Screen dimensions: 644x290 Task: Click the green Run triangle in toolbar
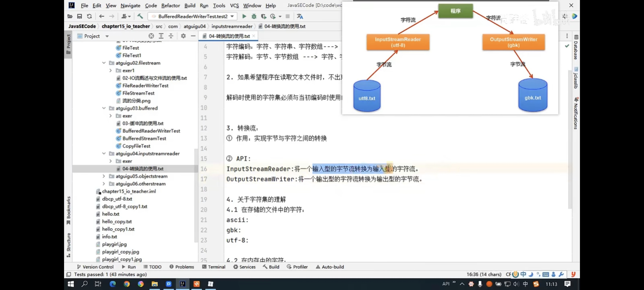tap(244, 16)
